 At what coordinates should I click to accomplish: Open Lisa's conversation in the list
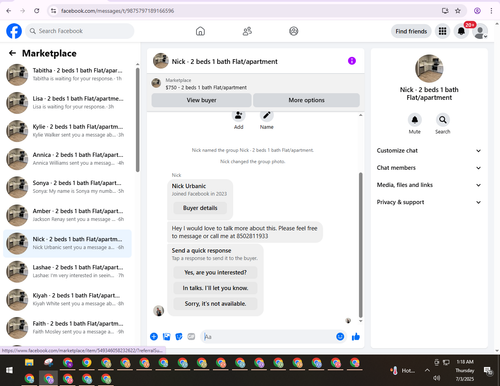[x=67, y=103]
